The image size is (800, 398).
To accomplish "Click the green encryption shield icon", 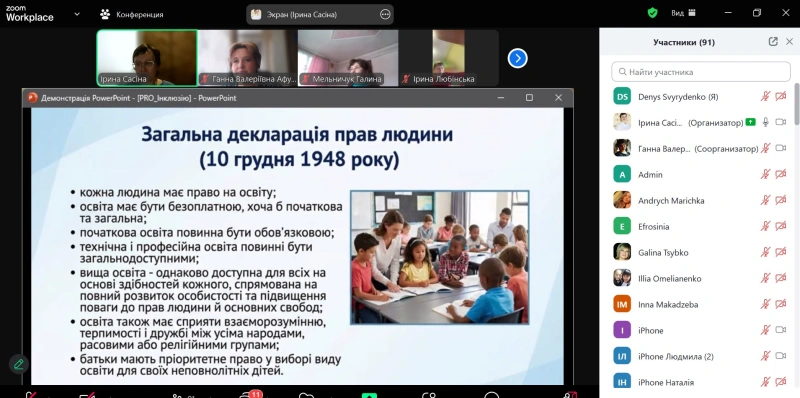I will pos(652,13).
